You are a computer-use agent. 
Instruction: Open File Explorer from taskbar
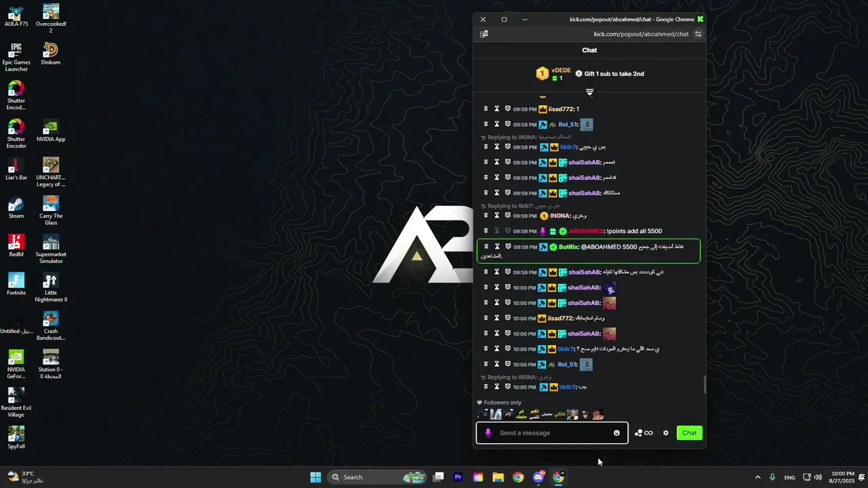click(x=498, y=477)
